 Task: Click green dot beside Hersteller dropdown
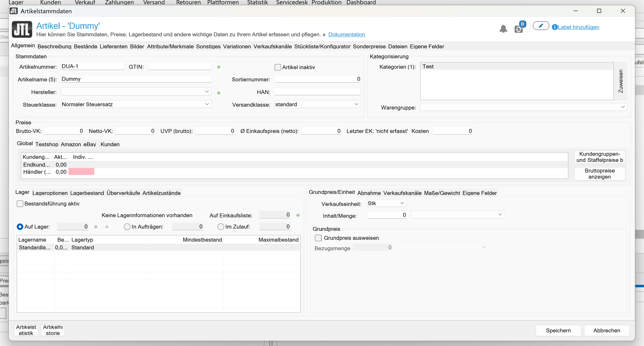point(219,93)
